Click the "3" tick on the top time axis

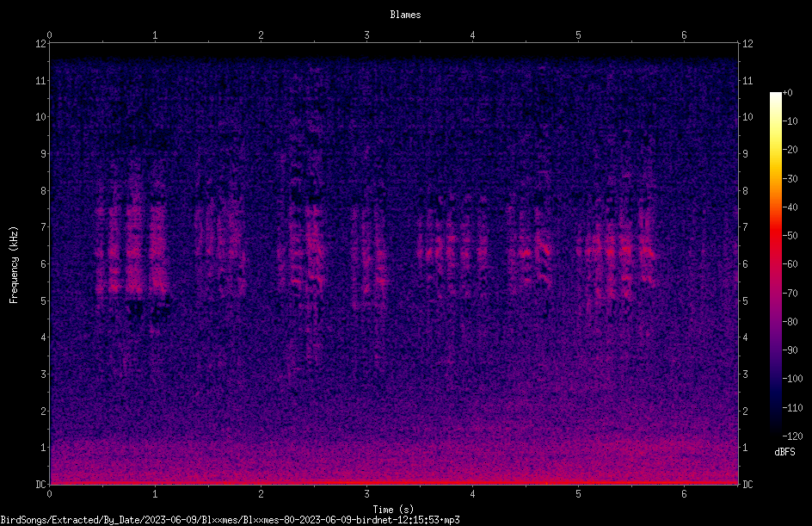(366, 35)
